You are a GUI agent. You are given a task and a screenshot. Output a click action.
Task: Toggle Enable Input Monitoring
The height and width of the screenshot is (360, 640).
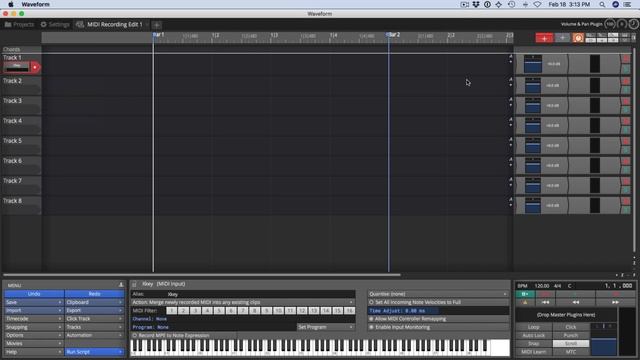438,327
